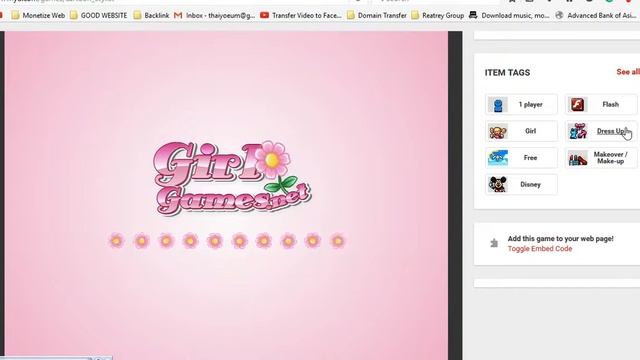Click the Girl tag icon
The width and height of the screenshot is (640, 360).
point(498,131)
